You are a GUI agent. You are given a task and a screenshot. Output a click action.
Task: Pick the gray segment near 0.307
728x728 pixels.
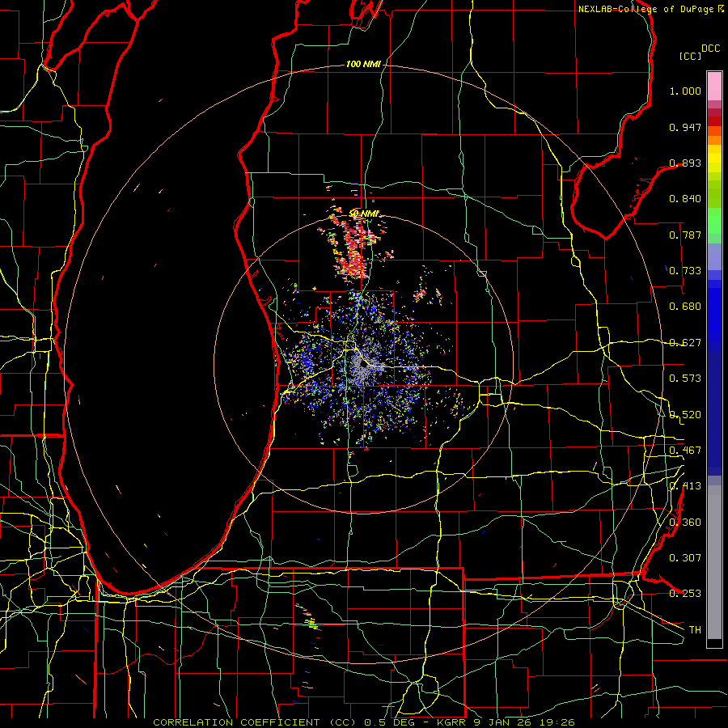(x=714, y=562)
